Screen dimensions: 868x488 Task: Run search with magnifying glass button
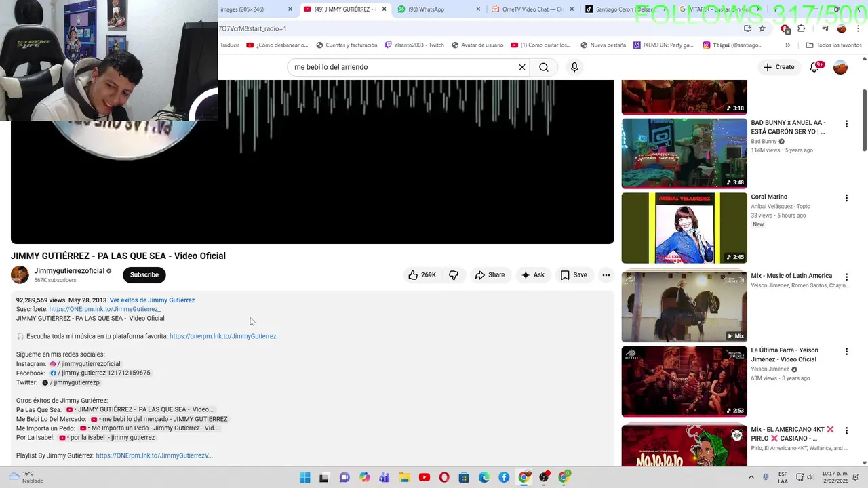tap(544, 67)
